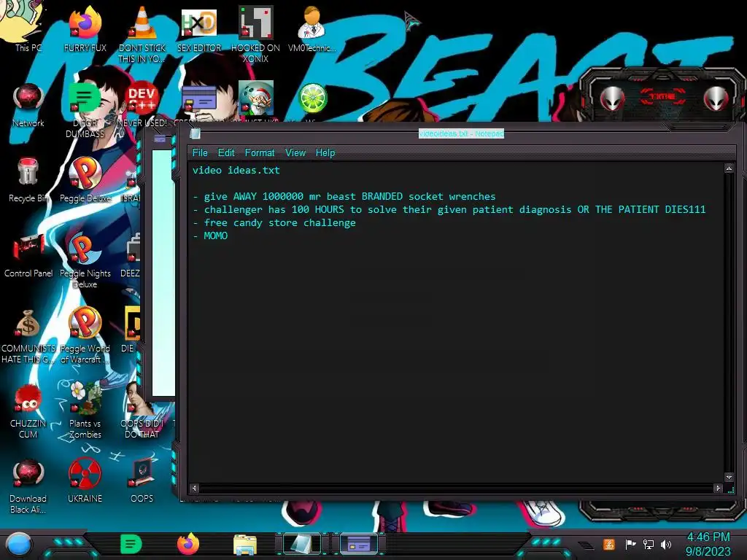Select the OOPS DID I DO THAT icon
Viewport: 747px width, 560px height.
click(x=142, y=411)
